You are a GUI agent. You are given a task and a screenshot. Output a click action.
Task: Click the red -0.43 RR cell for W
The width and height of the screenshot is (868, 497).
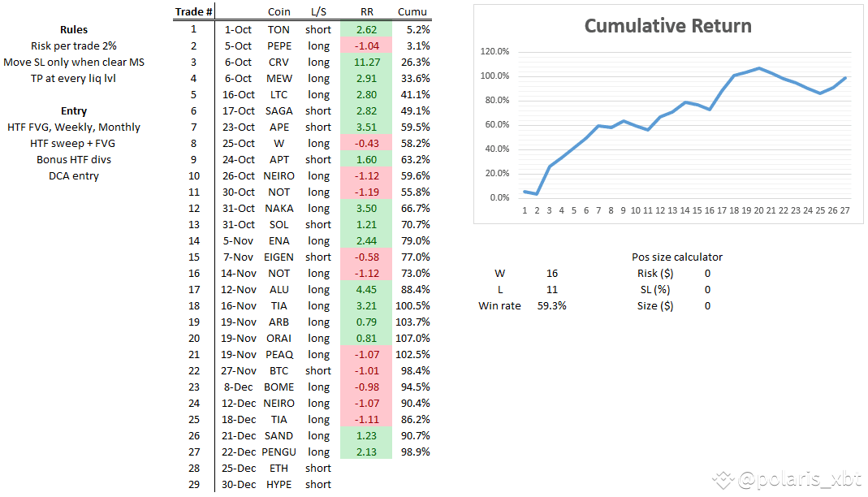pyautogui.click(x=366, y=144)
